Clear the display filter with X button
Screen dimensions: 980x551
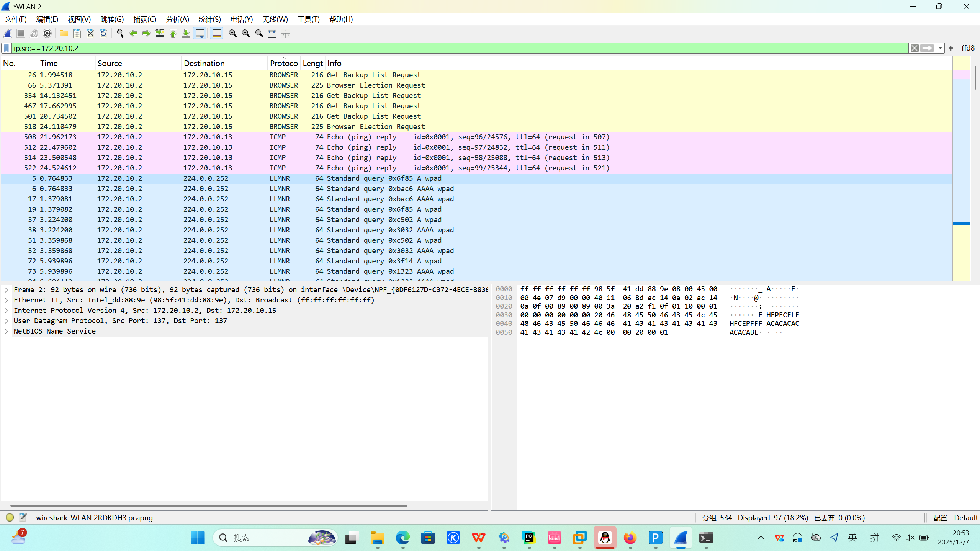(x=914, y=48)
